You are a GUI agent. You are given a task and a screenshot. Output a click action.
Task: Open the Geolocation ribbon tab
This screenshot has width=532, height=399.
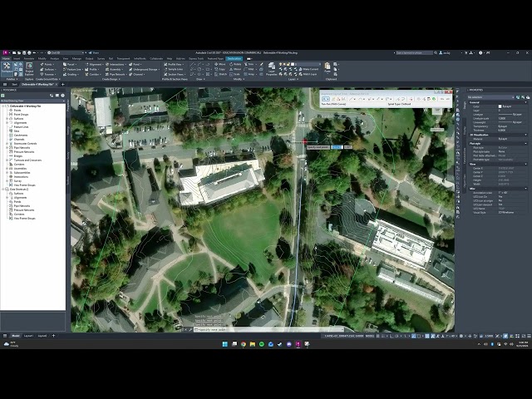pos(234,58)
